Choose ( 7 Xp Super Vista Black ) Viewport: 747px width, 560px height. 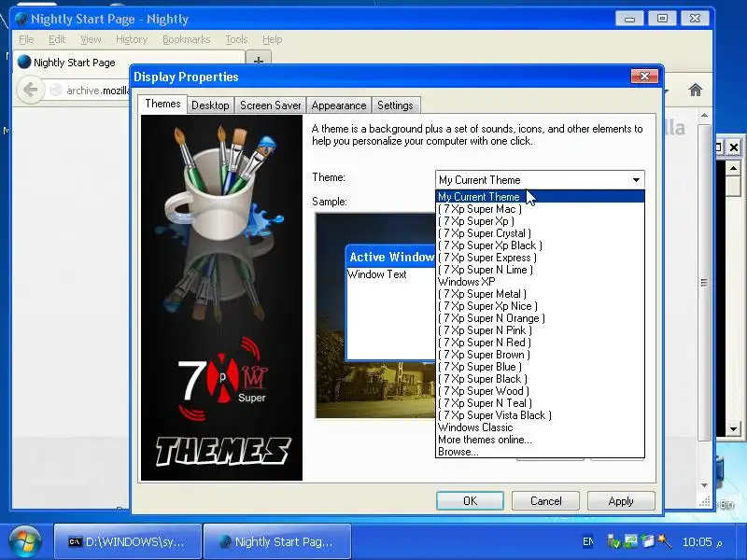540,415
